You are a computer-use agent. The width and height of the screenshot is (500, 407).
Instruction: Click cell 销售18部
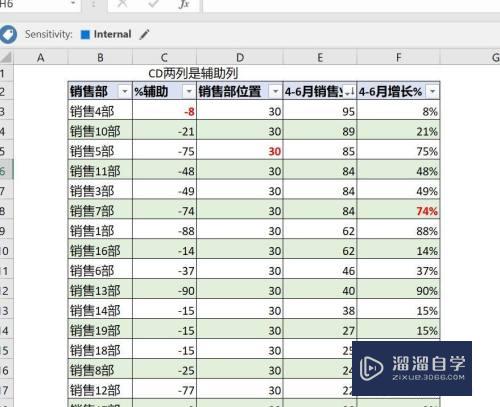coord(100,350)
